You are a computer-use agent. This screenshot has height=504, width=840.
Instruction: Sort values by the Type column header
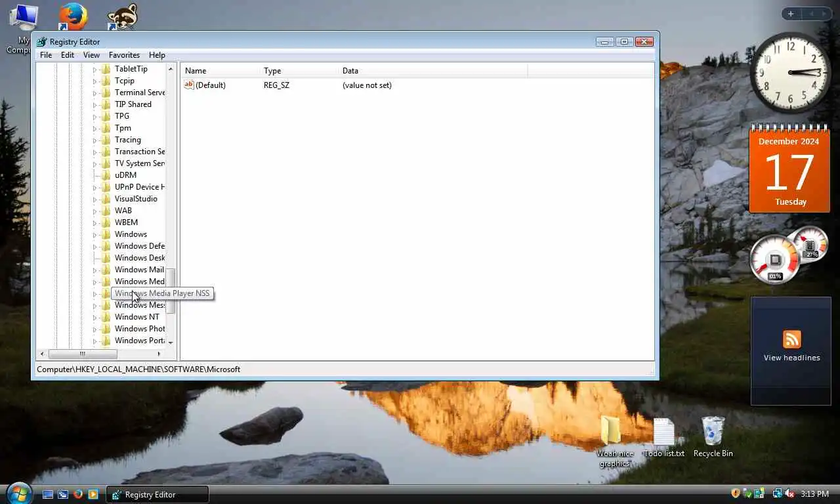(299, 71)
